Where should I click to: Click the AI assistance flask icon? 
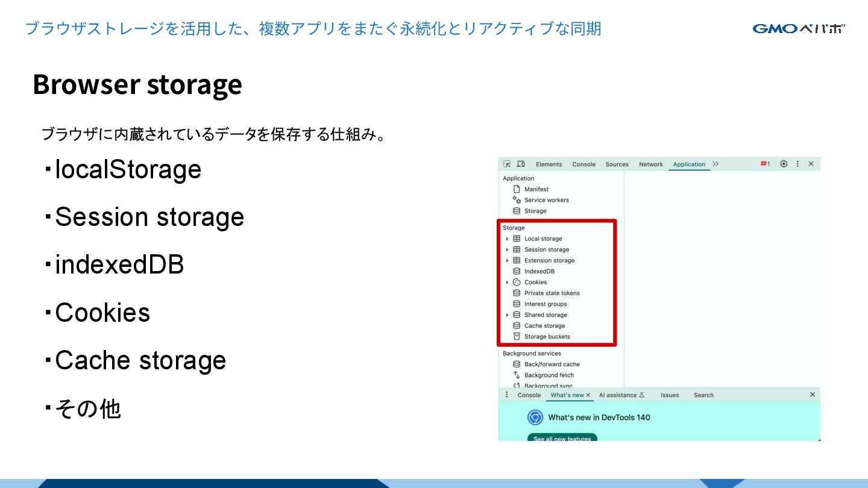point(642,395)
